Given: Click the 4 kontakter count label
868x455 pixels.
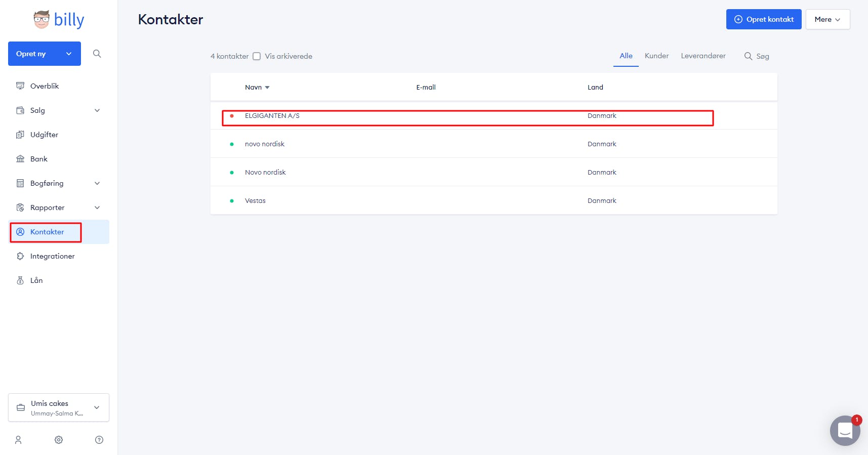Looking at the screenshot, I should pyautogui.click(x=229, y=56).
